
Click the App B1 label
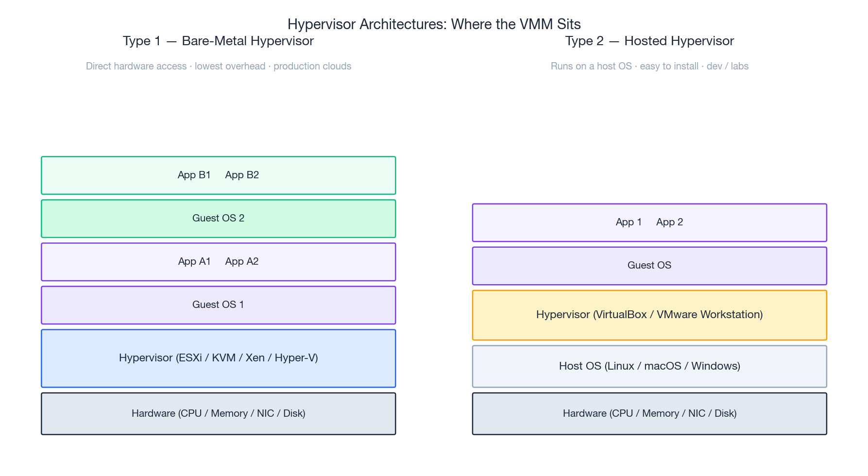[x=194, y=175]
